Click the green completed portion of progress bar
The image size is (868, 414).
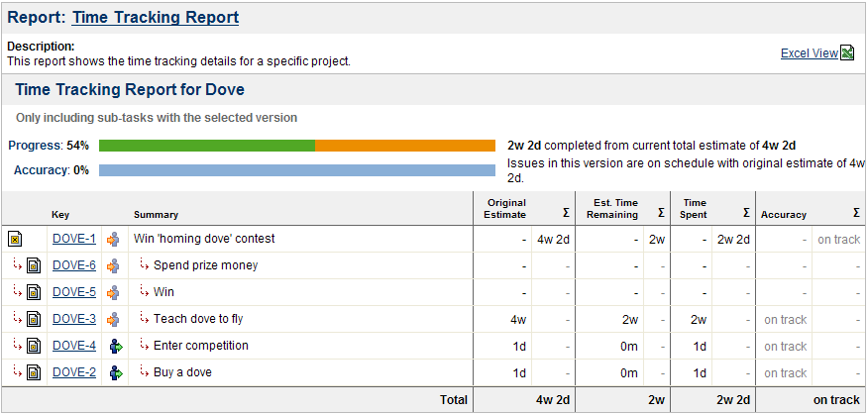[206, 146]
